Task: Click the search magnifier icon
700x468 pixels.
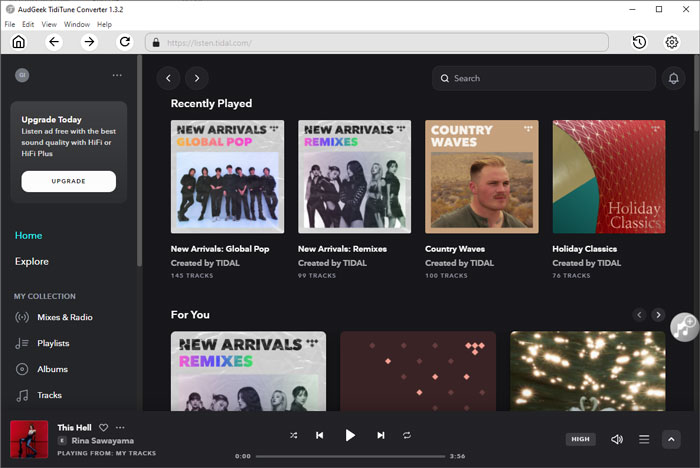Action: pos(445,79)
